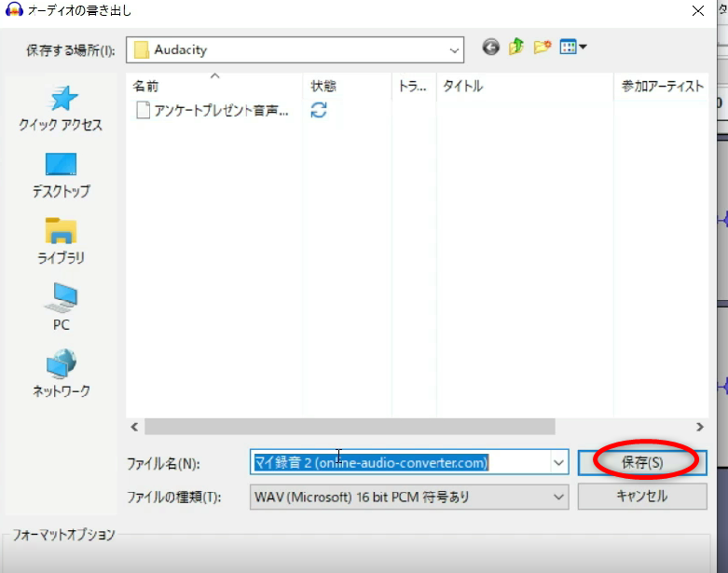Open ネットワーク in the places bar

tap(61, 374)
